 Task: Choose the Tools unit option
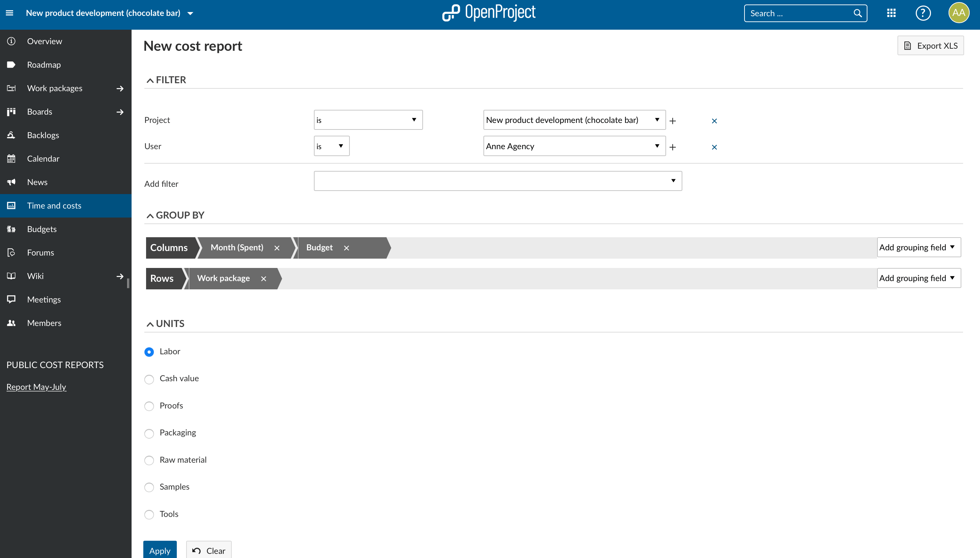point(149,514)
